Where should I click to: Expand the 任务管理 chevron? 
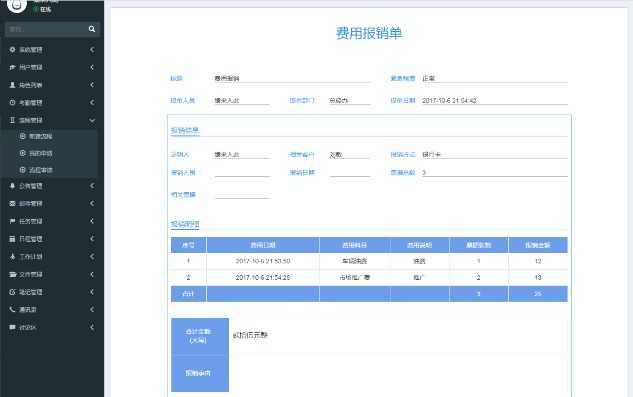pyautogui.click(x=92, y=221)
